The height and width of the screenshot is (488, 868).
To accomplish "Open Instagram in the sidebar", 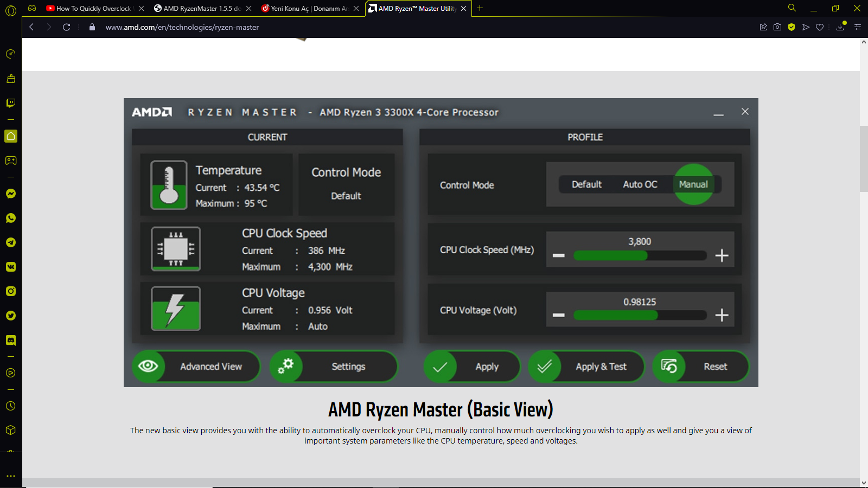I will click(x=11, y=291).
